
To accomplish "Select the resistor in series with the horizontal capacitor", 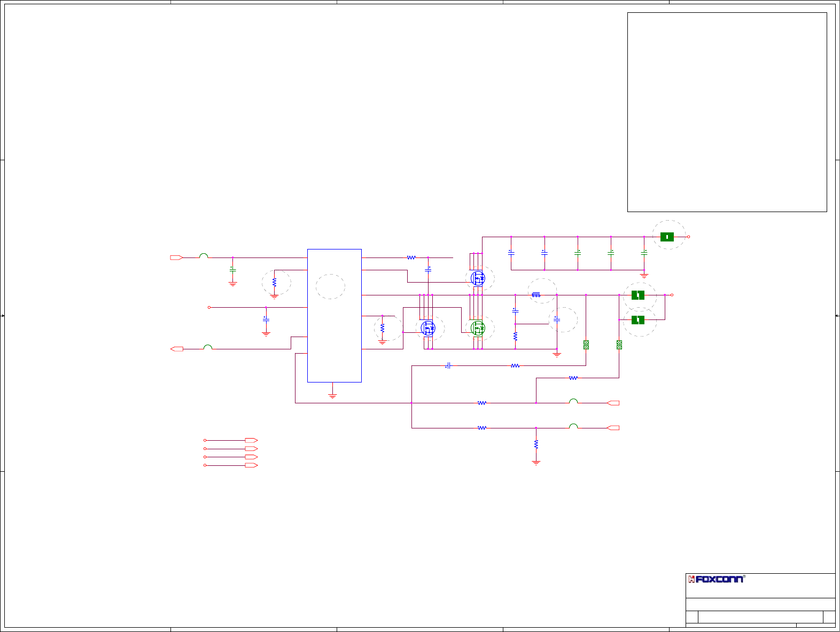I will pyautogui.click(x=515, y=366).
